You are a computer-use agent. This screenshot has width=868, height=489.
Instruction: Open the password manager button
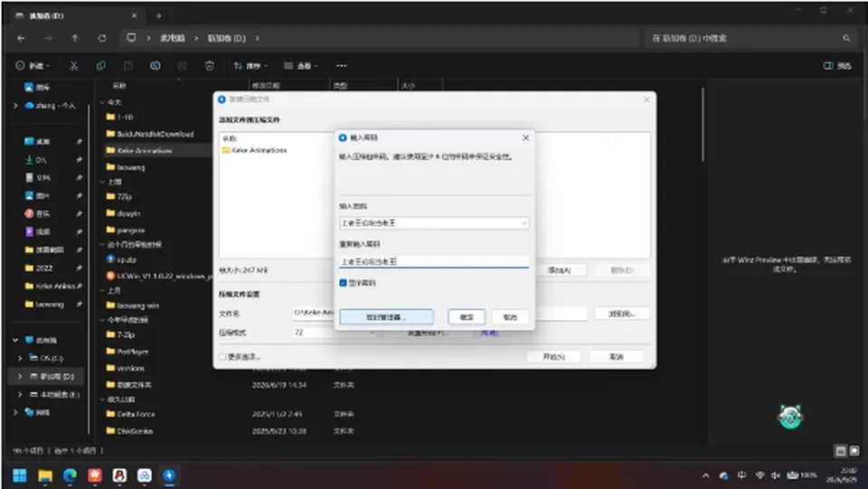[x=386, y=317]
